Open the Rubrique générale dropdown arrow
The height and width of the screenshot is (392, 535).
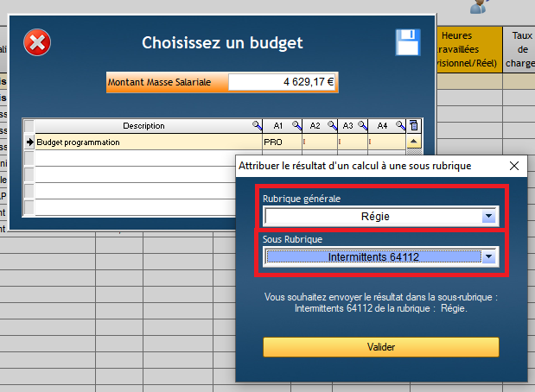coord(488,217)
